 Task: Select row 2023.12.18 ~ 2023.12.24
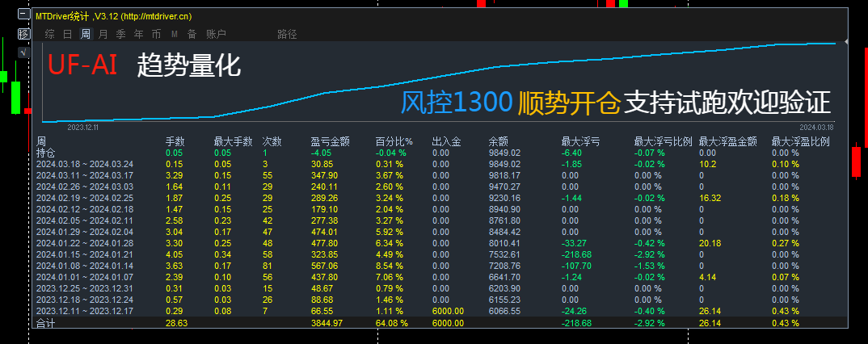click(85, 300)
